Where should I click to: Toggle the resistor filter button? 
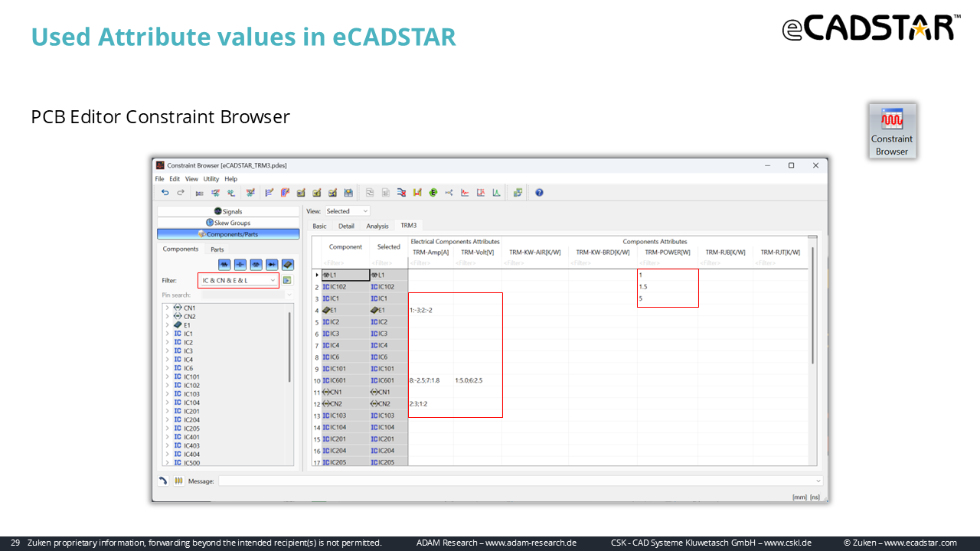click(x=224, y=265)
